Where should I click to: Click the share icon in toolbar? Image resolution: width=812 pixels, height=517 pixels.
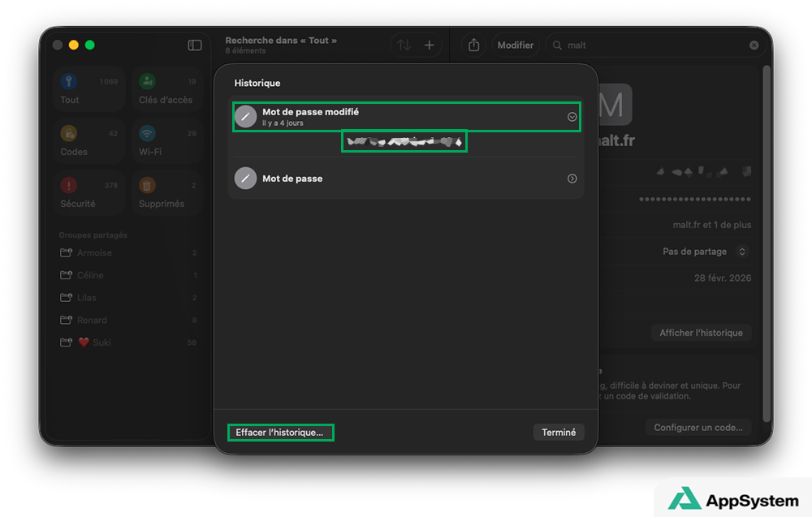[474, 45]
